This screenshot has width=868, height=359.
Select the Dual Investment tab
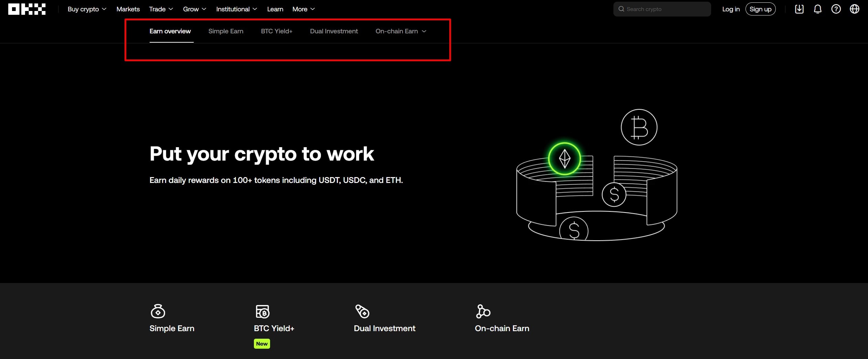[x=334, y=31]
